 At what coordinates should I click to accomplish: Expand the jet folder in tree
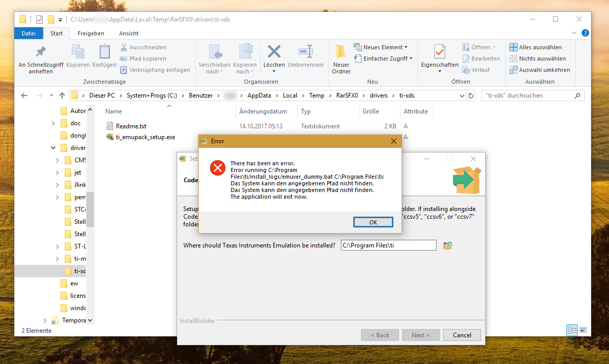pyautogui.click(x=57, y=173)
